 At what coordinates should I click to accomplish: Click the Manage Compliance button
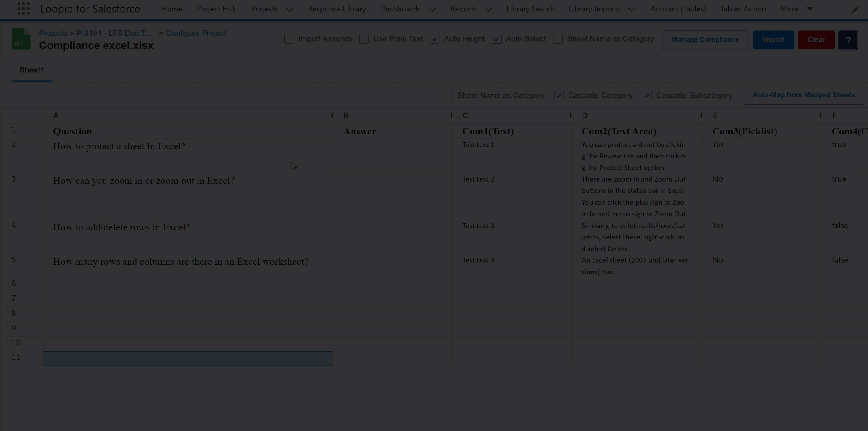tap(705, 40)
